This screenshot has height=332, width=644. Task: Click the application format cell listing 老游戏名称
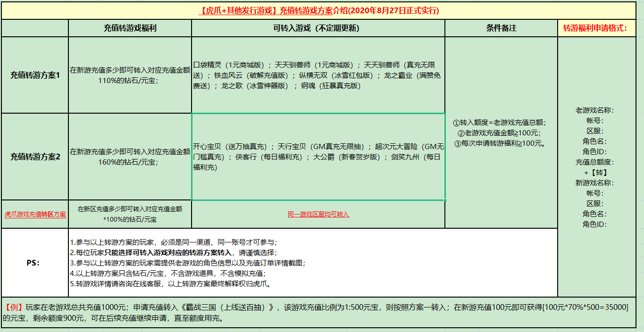(597, 167)
